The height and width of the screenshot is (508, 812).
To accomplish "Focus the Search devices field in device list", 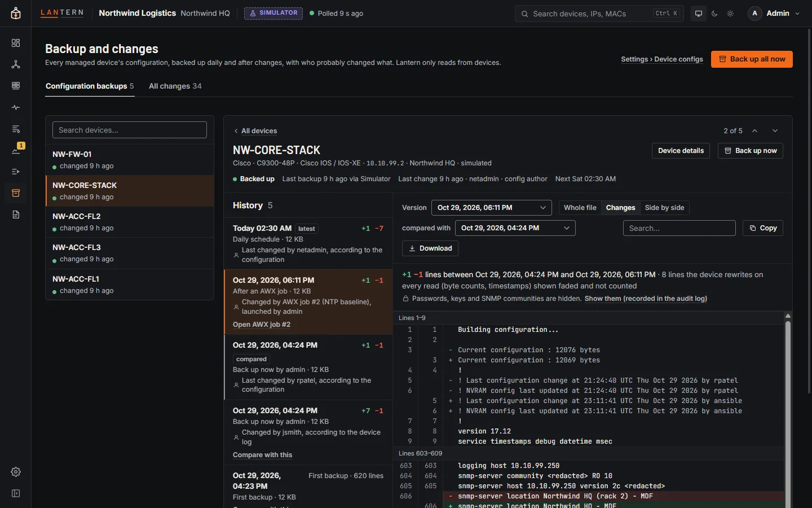I will [x=130, y=130].
